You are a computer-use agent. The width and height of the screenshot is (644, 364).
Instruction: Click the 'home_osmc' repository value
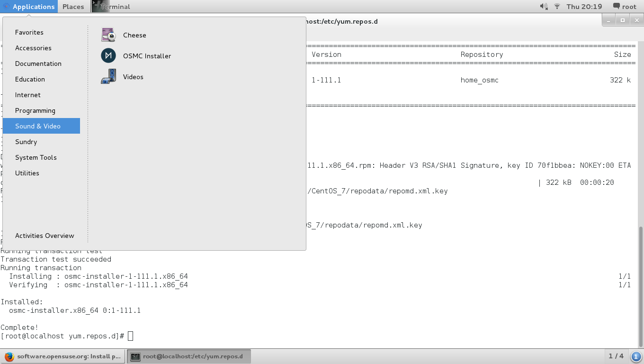click(479, 80)
